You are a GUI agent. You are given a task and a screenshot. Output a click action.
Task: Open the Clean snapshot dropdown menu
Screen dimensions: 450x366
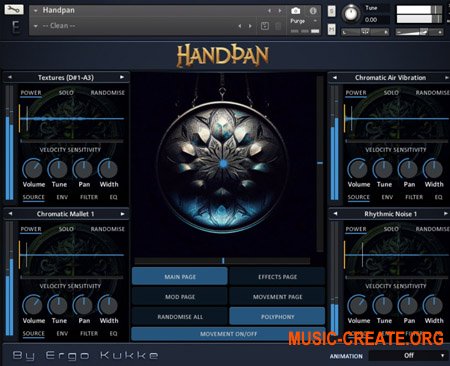pos(35,26)
